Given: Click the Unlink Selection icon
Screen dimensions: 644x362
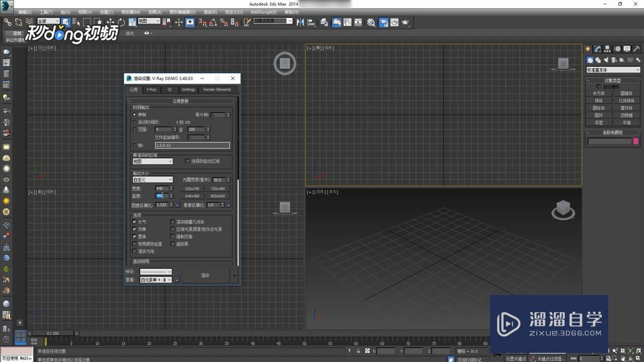Looking at the screenshot, I should pos(18,22).
